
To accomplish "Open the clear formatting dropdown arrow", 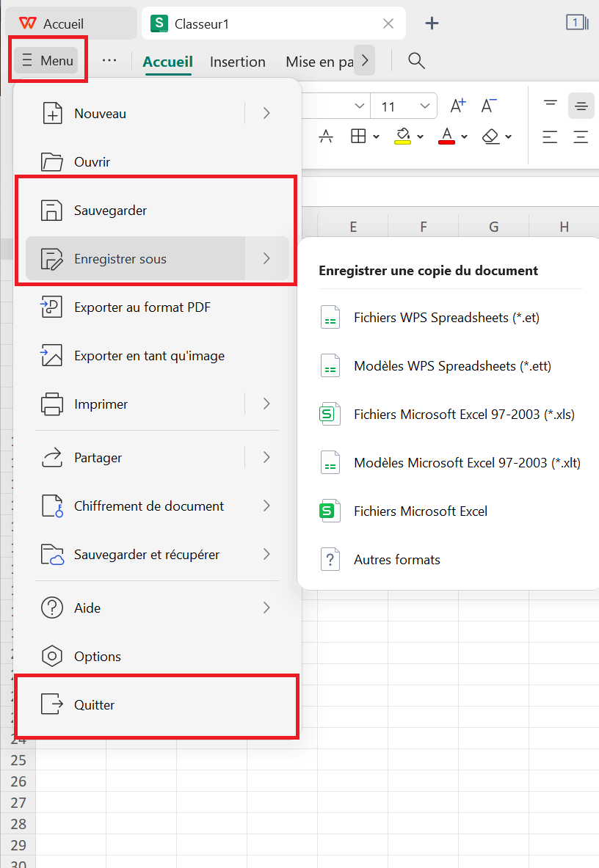I will click(x=508, y=136).
